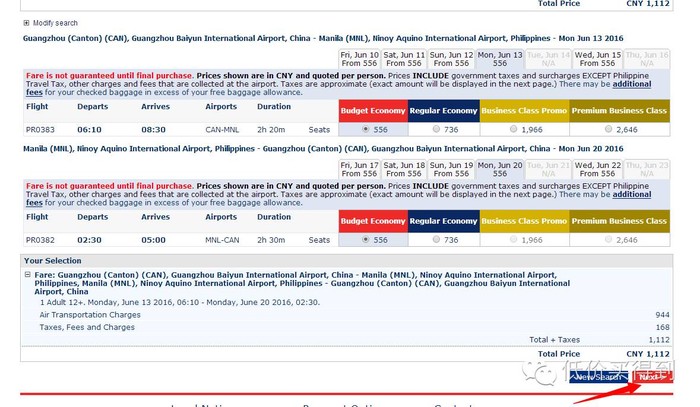Choose Business Class Promo 1,966 outbound fare

(x=513, y=129)
